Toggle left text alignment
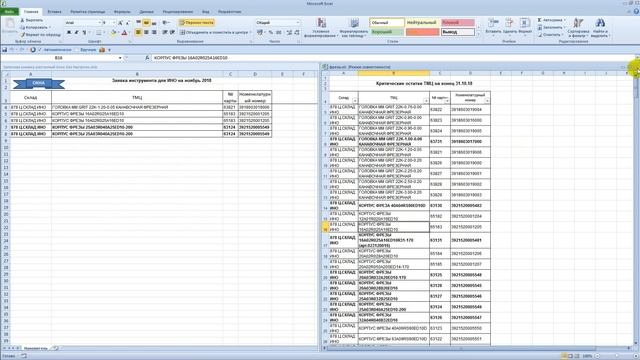This screenshot has width=640, height=360. click(x=139, y=32)
